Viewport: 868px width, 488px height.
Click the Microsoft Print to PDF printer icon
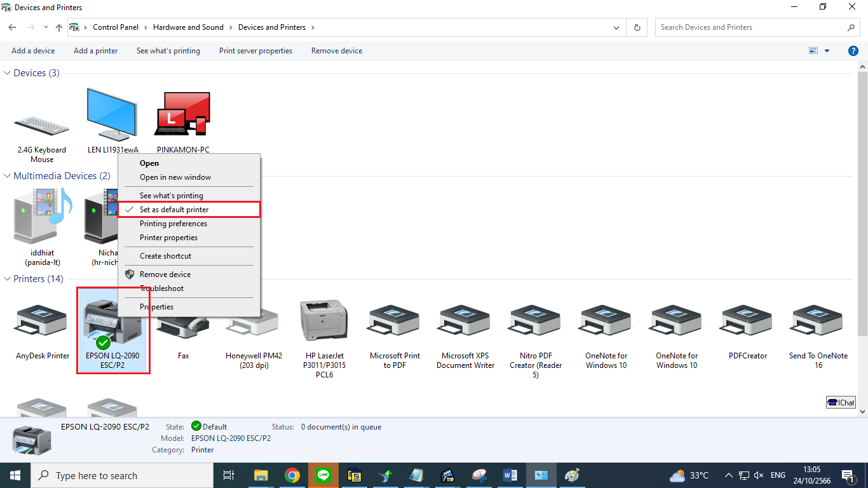pos(395,322)
